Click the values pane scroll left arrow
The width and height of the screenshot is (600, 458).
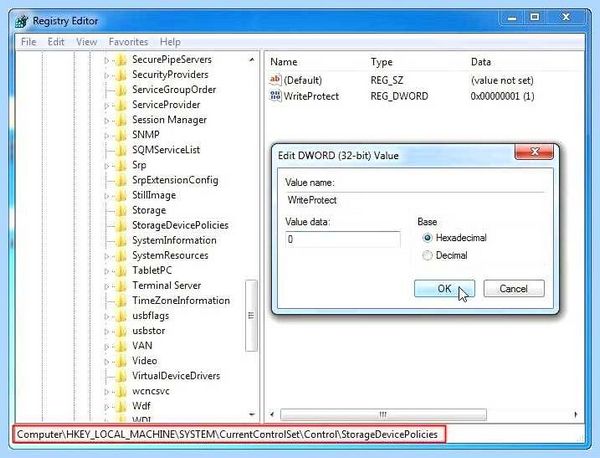(272, 414)
